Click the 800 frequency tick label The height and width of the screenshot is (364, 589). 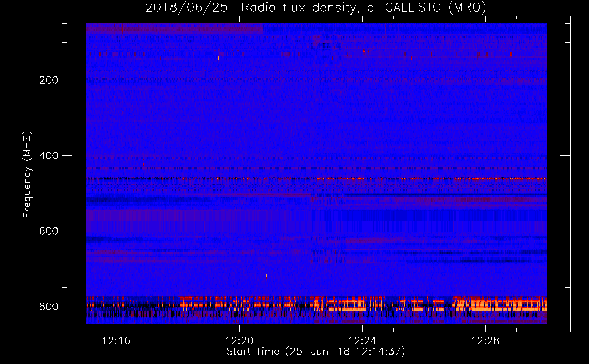coord(49,306)
